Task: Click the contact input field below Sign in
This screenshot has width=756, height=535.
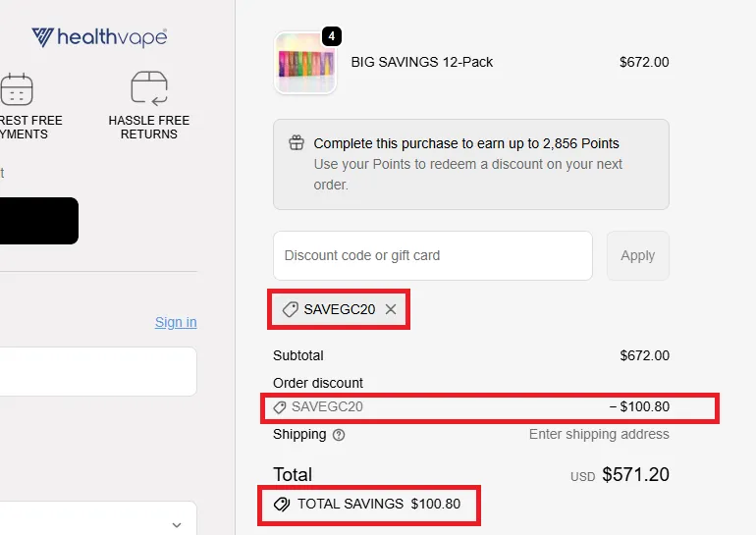Action: [98, 371]
